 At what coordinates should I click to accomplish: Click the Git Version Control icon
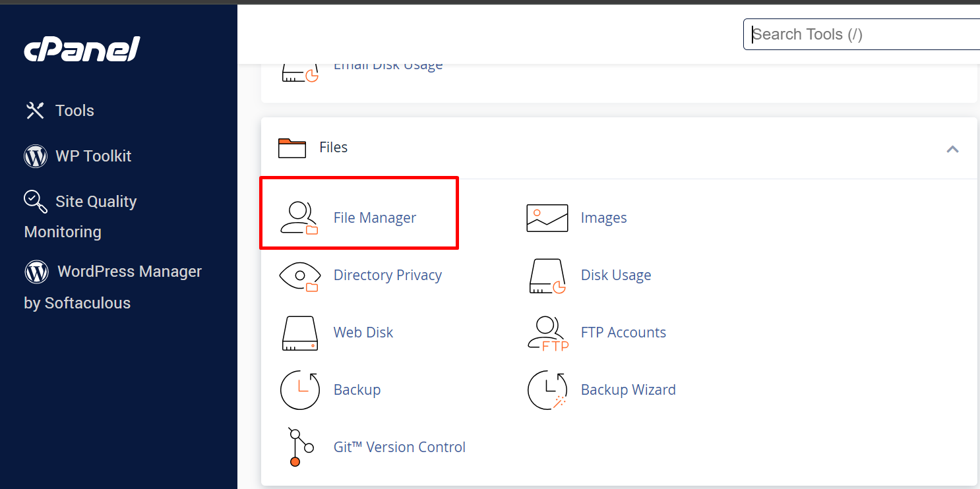coord(299,447)
